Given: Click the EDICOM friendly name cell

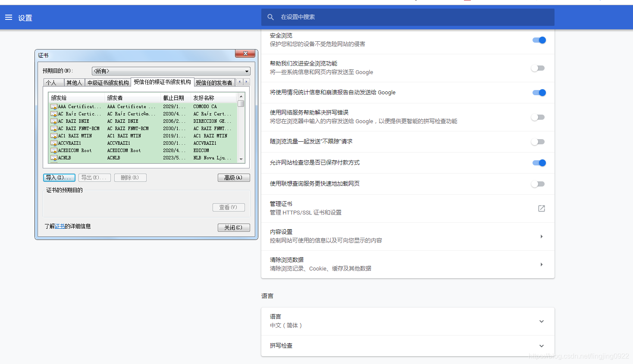Looking at the screenshot, I should (x=201, y=150).
